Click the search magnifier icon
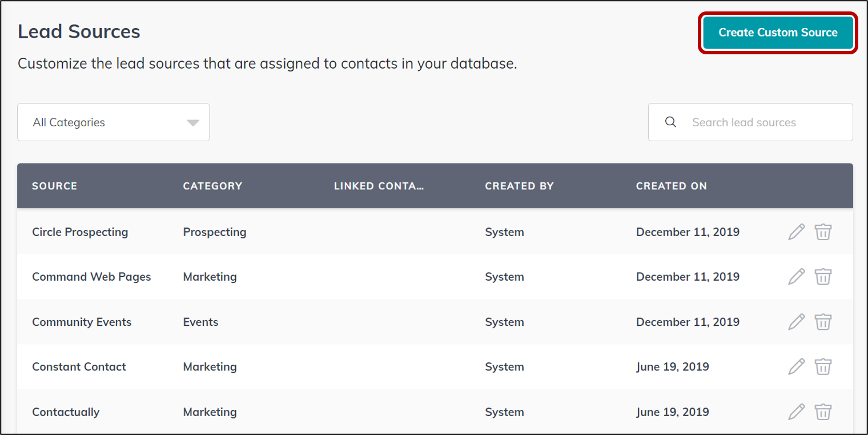Viewport: 868px width, 435px height. click(x=671, y=122)
